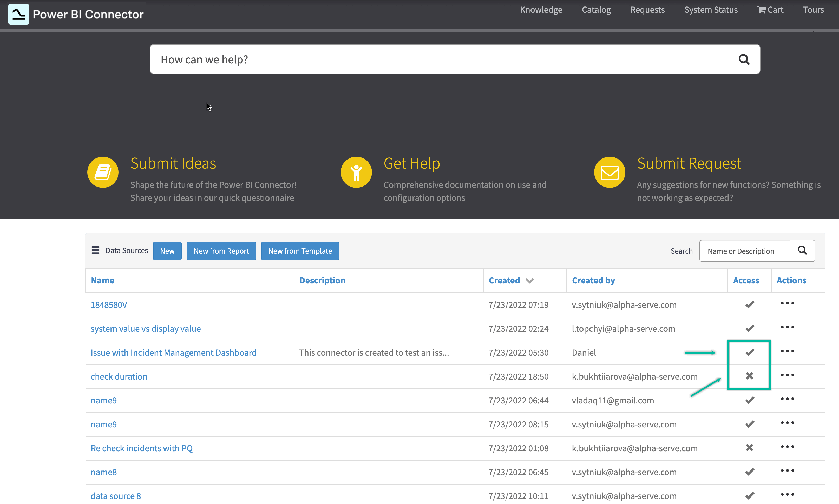Click the Submit Ideas book icon
The width and height of the screenshot is (839, 504).
[x=103, y=172]
